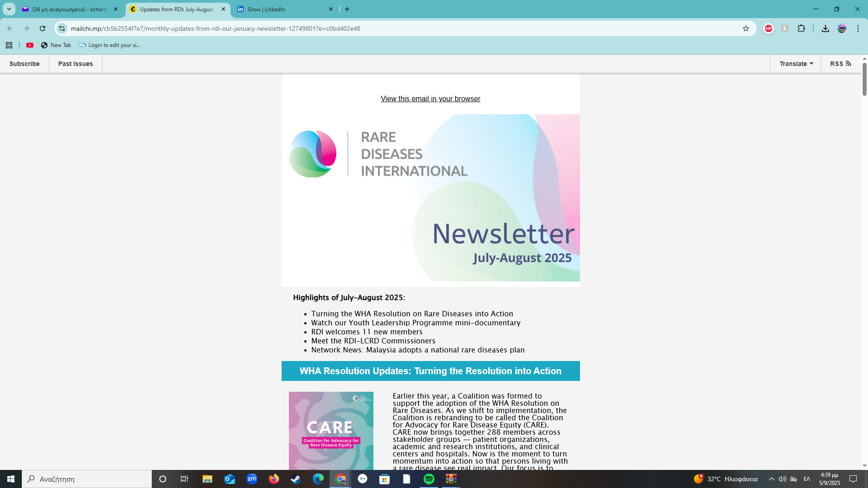The image size is (868, 488).
Task: Open the Extensions puzzle icon
Action: [801, 28]
